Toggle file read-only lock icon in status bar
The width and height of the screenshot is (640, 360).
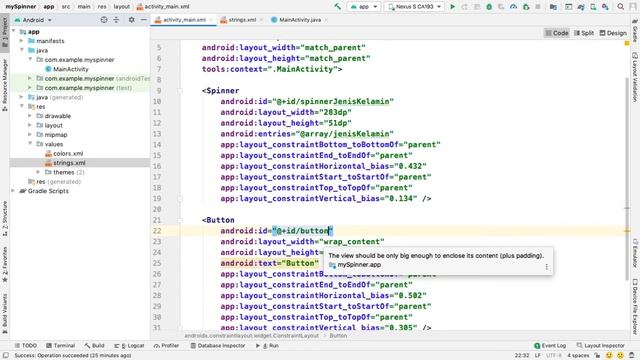[598, 356]
